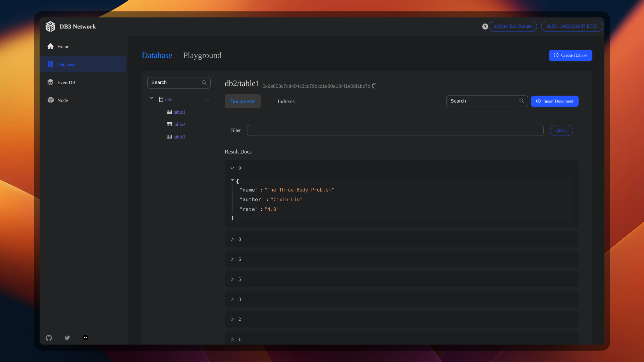Screen dimensions: 644x362
Task: Click the DB3 Network logo
Action: click(x=50, y=26)
